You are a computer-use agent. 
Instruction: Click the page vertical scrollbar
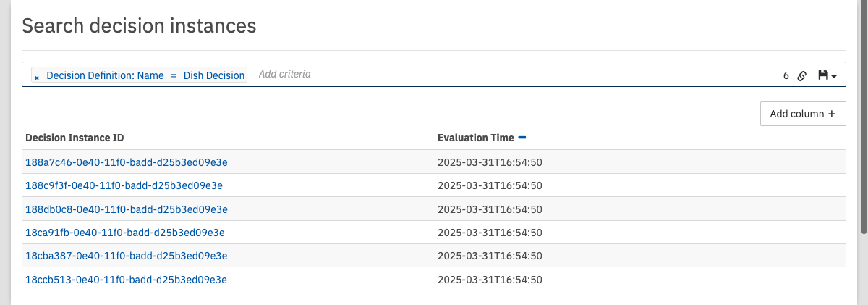[863, 116]
